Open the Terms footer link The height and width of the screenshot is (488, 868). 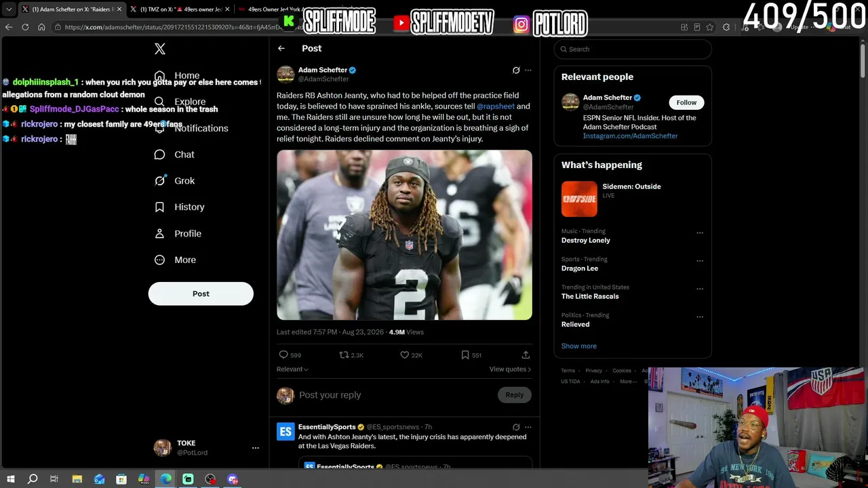568,371
